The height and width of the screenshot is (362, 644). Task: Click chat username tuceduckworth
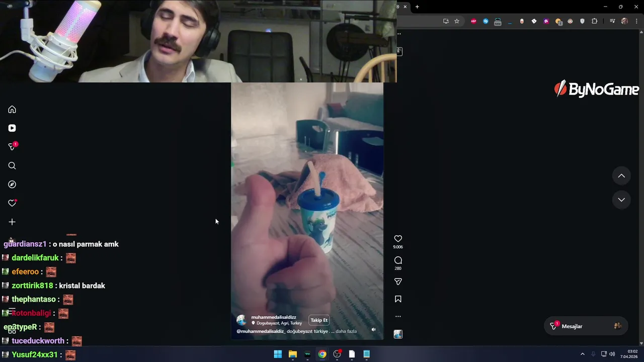[x=38, y=341]
